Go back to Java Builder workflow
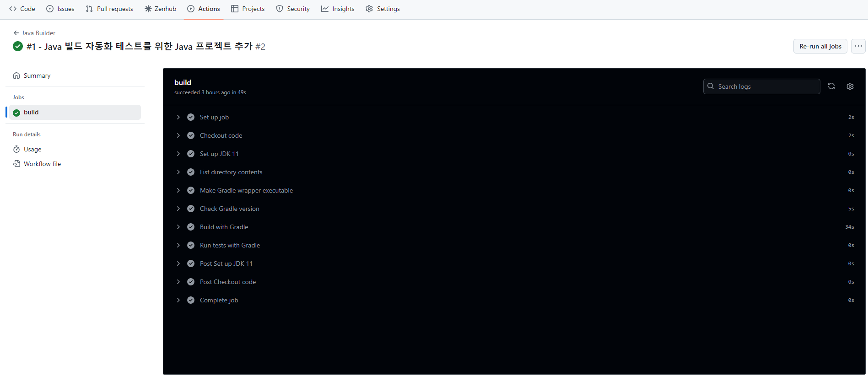Viewport: 868px width, 376px height. 34,33
